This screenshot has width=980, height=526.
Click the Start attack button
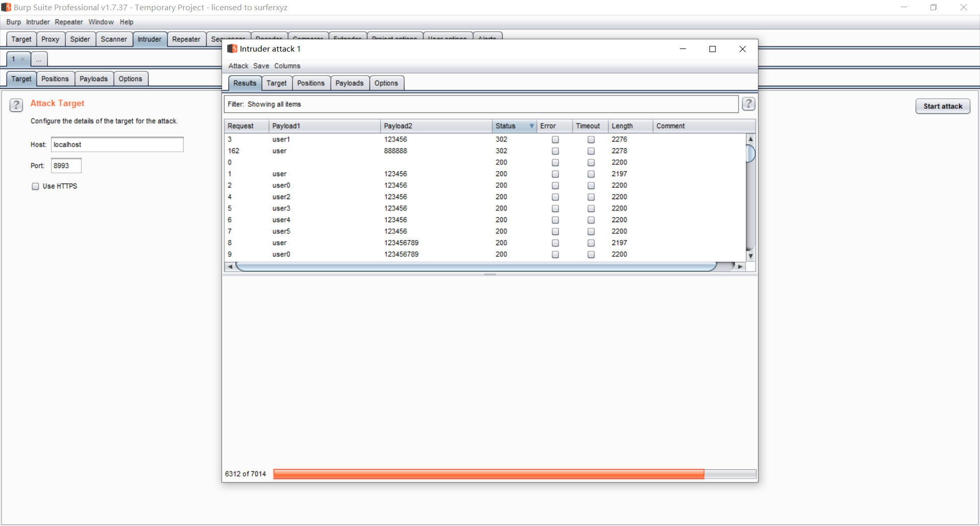pyautogui.click(x=943, y=106)
